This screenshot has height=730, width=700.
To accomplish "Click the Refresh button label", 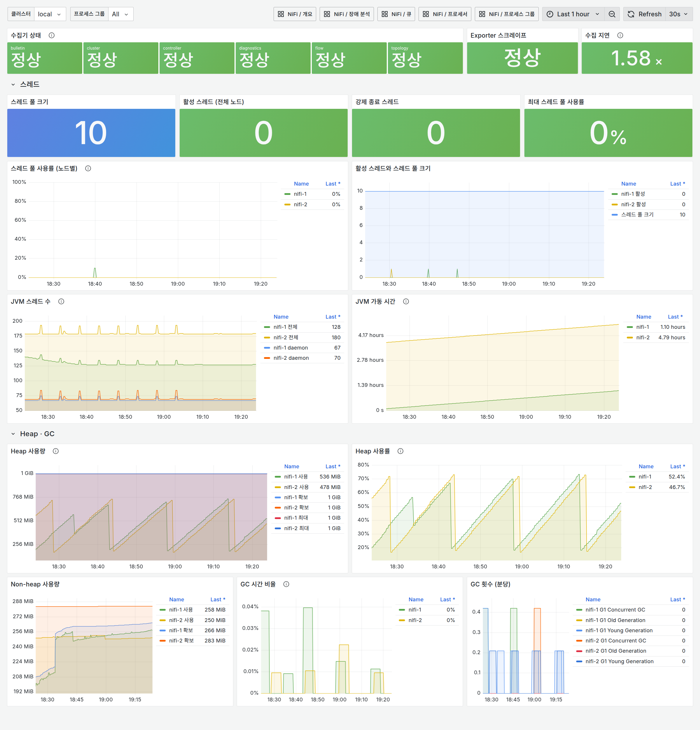I will [x=650, y=14].
